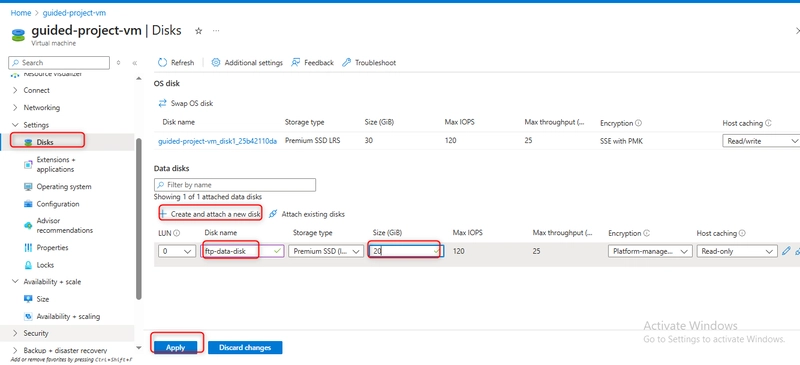Open guided-project-vm breadcrumb link
The height and width of the screenshot is (365, 800).
pyautogui.click(x=74, y=13)
